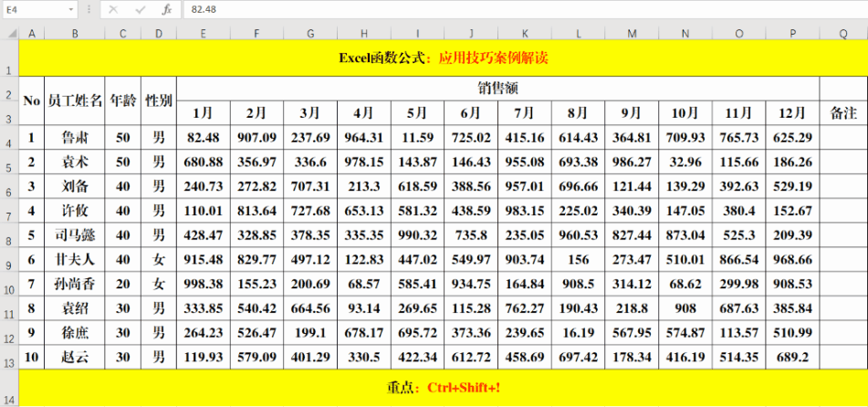Select column E header
The height and width of the screenshot is (407, 868).
pos(204,34)
